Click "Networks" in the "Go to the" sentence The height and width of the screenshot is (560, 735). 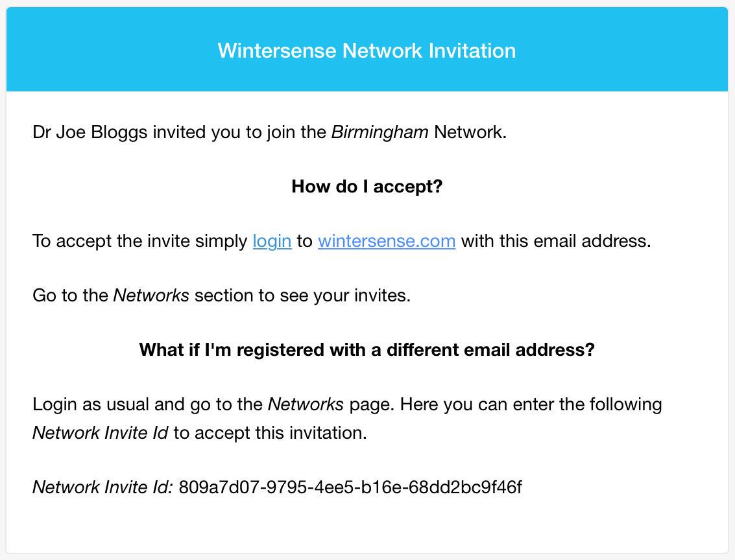click(x=151, y=296)
